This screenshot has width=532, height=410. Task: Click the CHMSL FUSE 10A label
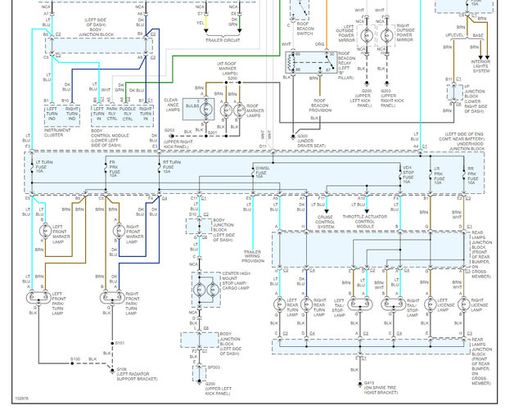pyautogui.click(x=262, y=173)
